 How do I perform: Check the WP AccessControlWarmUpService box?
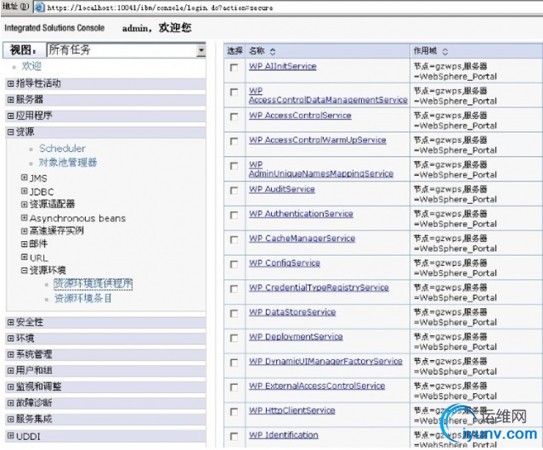(234, 141)
